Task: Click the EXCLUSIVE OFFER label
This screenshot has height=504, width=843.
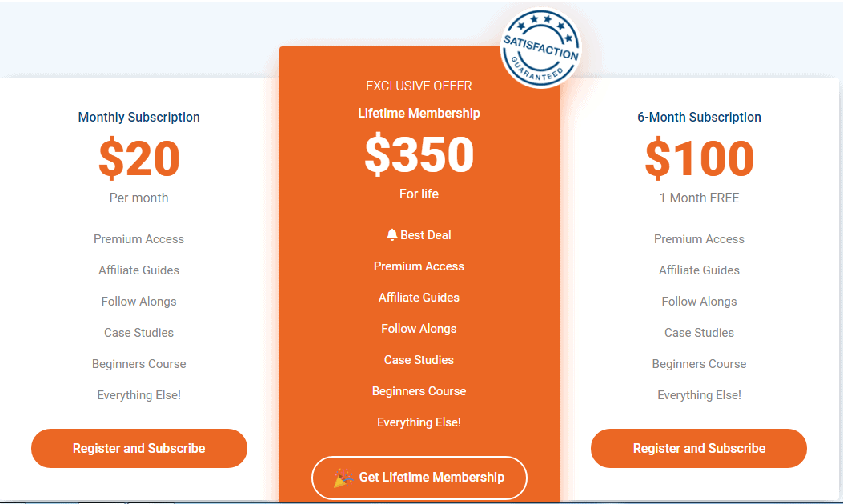Action: click(x=419, y=86)
